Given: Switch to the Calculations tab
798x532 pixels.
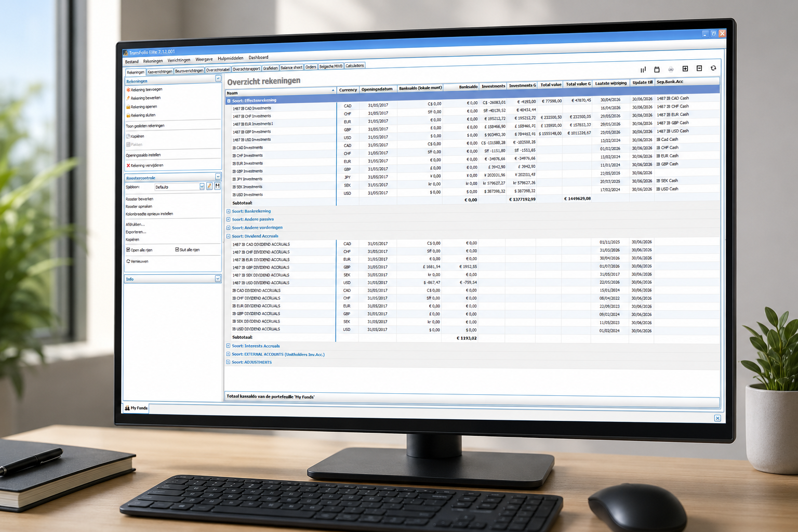Looking at the screenshot, I should tap(355, 65).
